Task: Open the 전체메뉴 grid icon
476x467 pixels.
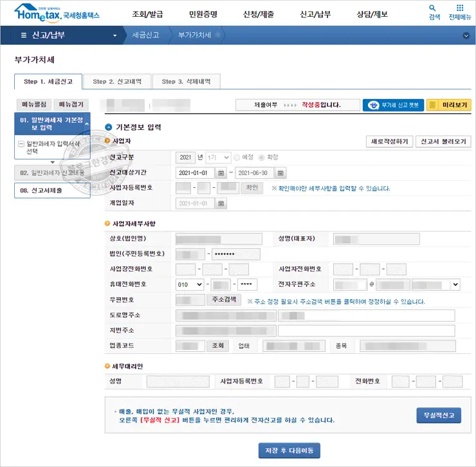Action: pyautogui.click(x=460, y=8)
